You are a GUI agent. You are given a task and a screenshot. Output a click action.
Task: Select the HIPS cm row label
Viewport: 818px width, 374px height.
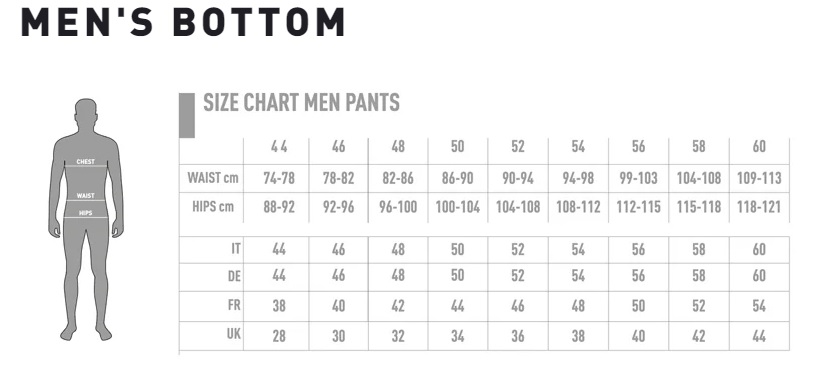point(213,207)
